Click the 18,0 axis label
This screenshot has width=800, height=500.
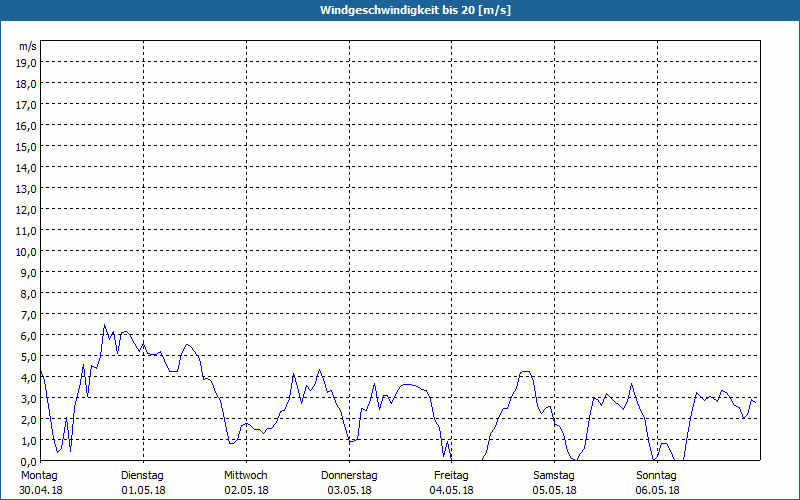point(27,84)
